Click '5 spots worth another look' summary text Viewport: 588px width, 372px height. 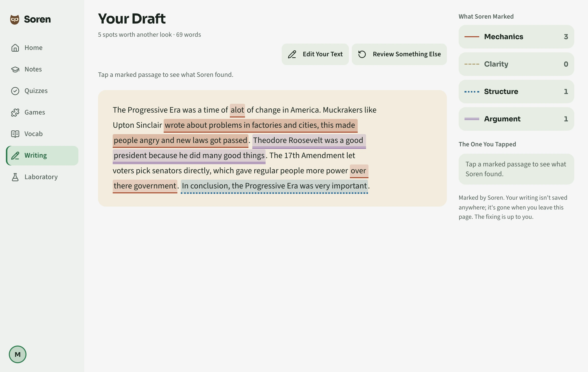tap(135, 35)
